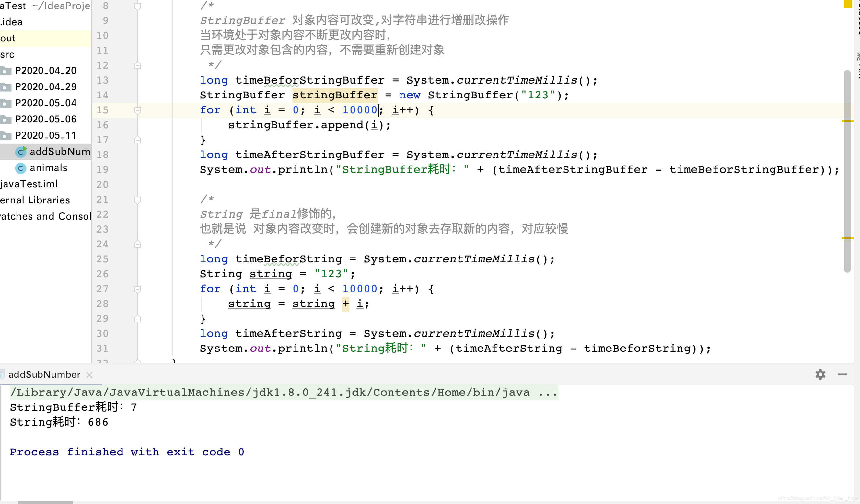Open the P2020_04_29 package folder

(46, 87)
